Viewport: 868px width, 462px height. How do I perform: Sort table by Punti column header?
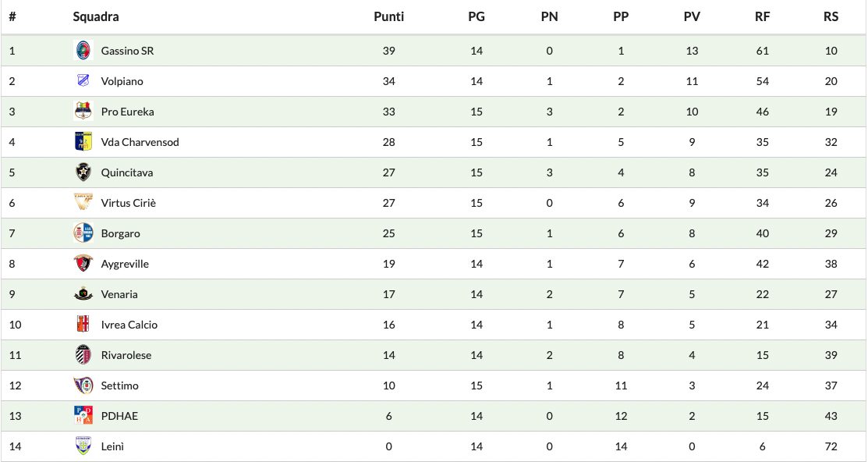(x=388, y=16)
